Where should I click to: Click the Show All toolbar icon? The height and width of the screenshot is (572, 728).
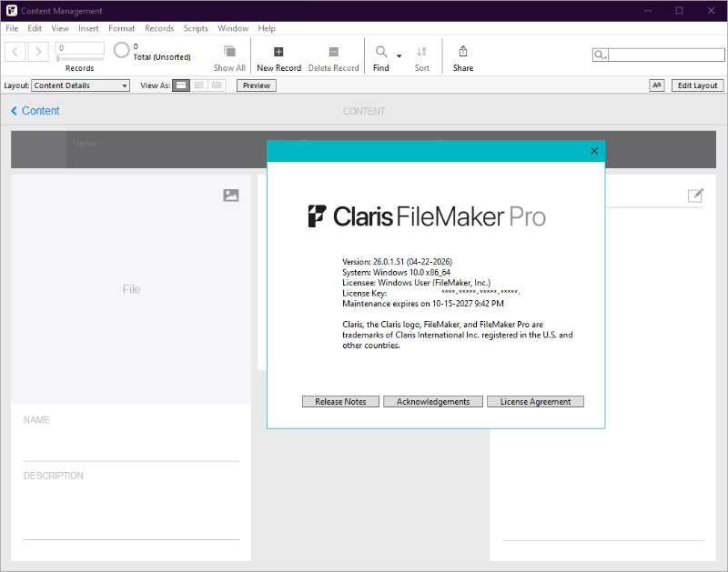(x=229, y=51)
